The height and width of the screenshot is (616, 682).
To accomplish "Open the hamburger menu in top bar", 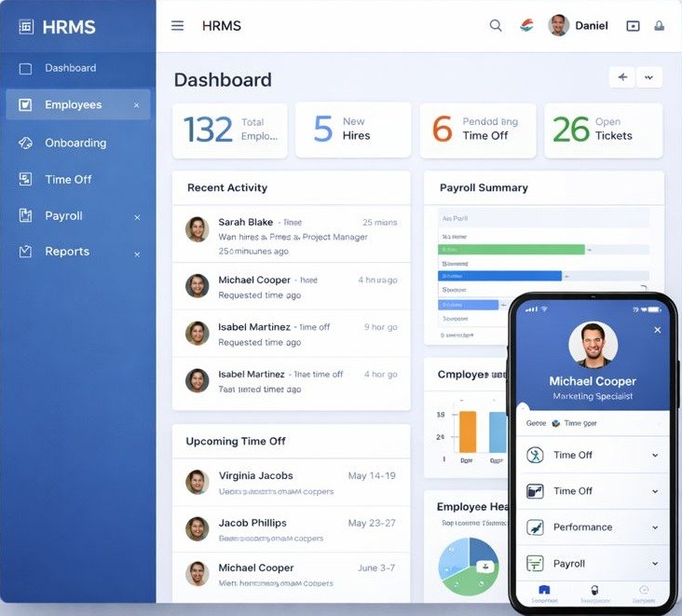I will pyautogui.click(x=177, y=26).
